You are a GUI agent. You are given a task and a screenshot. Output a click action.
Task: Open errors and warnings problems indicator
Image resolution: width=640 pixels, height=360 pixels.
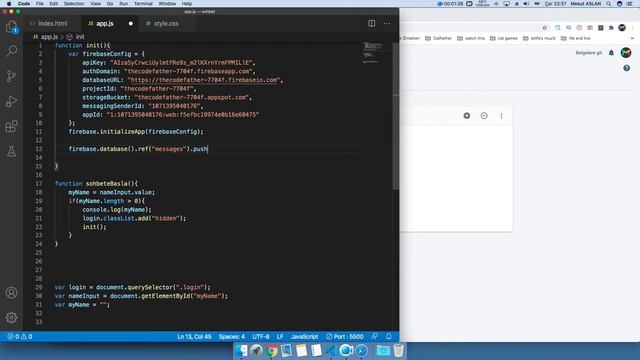click(x=20, y=336)
